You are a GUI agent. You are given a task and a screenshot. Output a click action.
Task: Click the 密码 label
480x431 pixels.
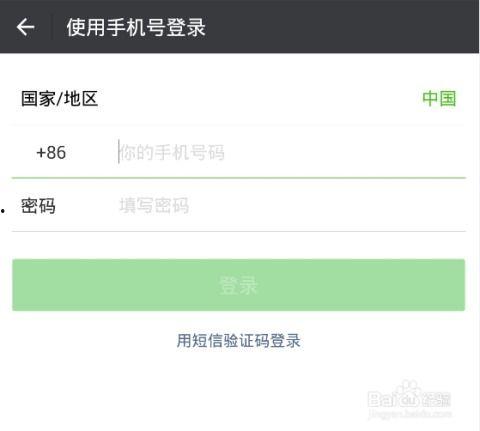[x=38, y=206]
